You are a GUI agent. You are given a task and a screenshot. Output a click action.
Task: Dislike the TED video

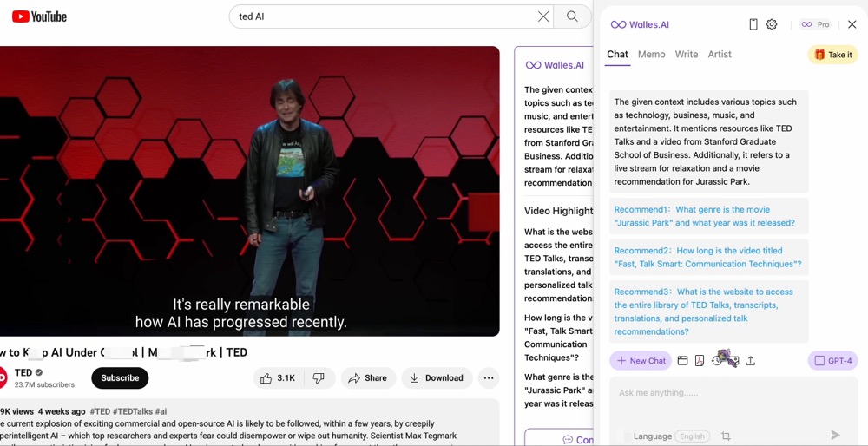(319, 378)
